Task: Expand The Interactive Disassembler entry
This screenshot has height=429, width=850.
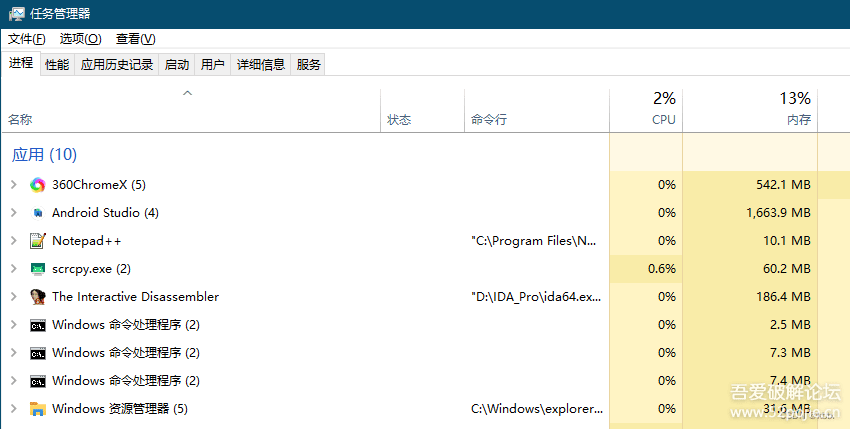Action: (x=14, y=297)
